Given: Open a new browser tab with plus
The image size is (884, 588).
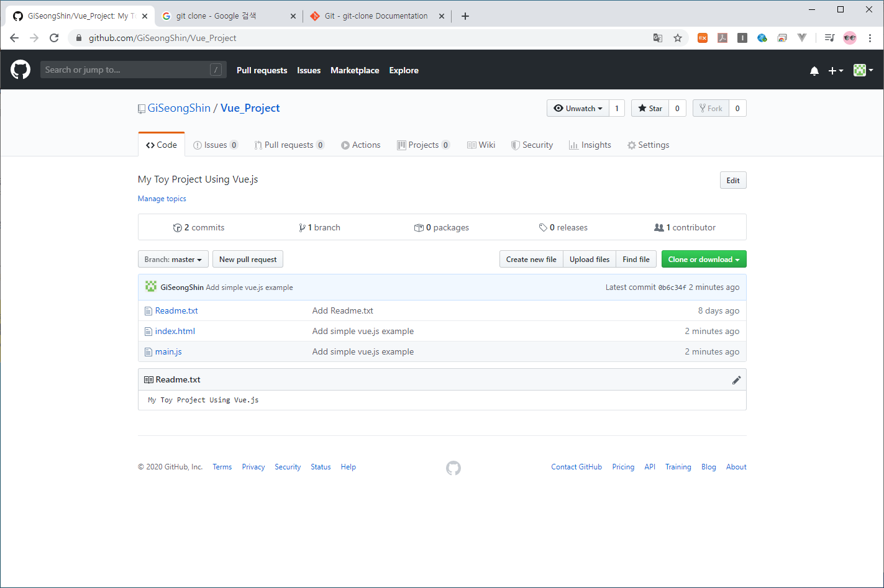Looking at the screenshot, I should (x=465, y=16).
